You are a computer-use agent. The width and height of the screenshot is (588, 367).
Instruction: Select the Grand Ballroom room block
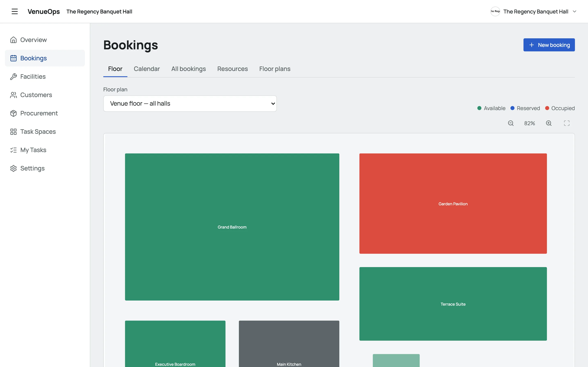tap(232, 227)
